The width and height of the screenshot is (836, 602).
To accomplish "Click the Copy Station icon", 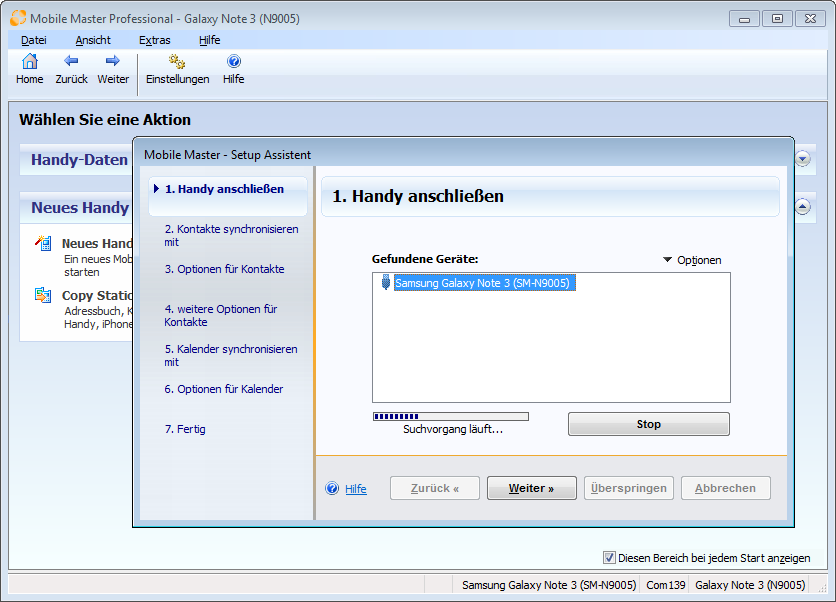I will click(x=43, y=295).
